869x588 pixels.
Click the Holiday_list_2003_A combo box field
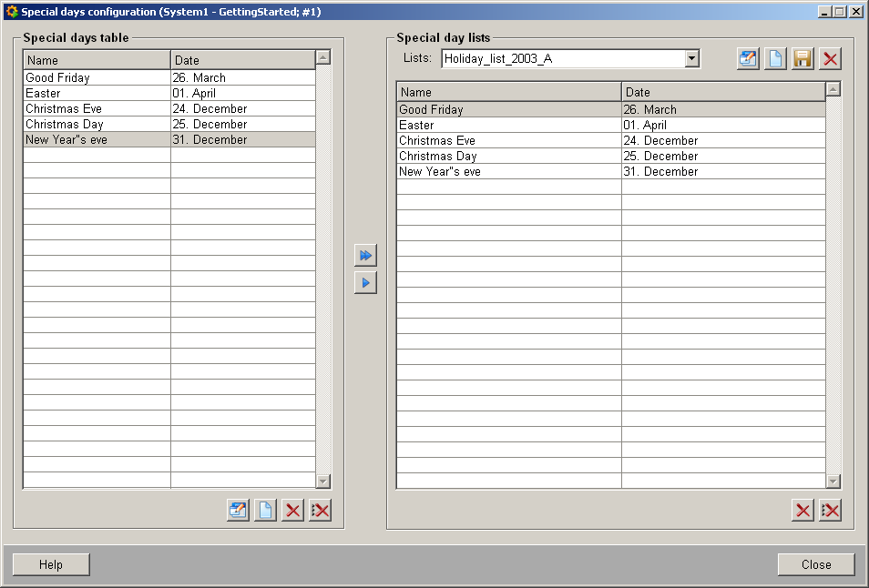(x=563, y=59)
